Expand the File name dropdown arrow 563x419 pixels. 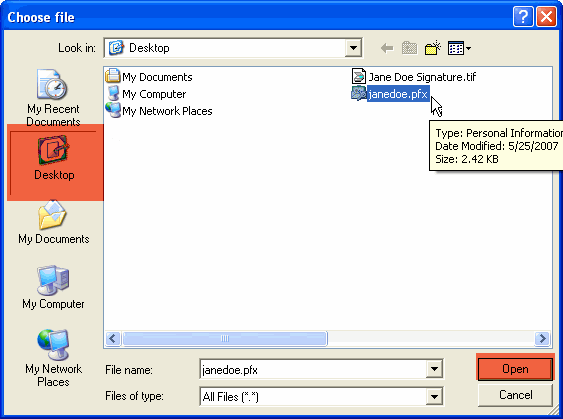pyautogui.click(x=434, y=369)
